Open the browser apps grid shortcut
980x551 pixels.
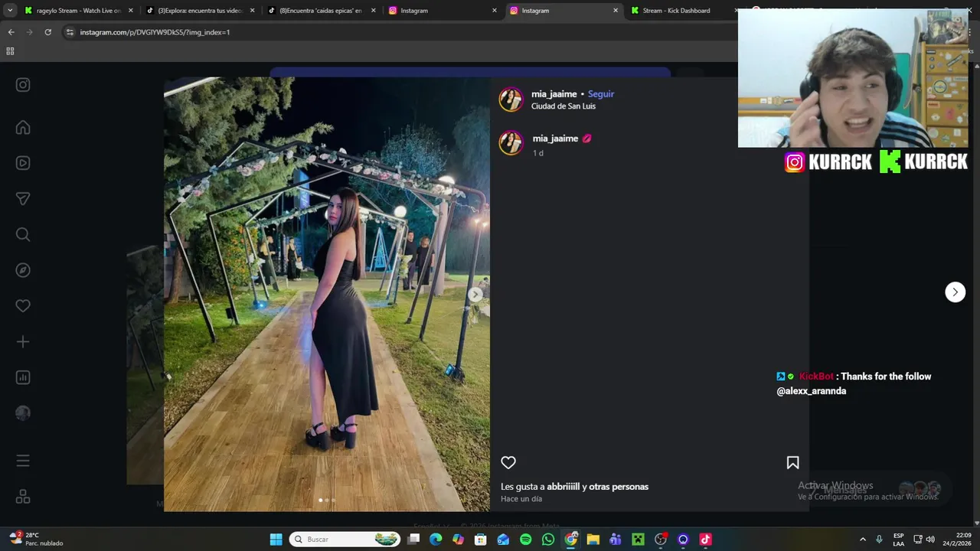(10, 51)
